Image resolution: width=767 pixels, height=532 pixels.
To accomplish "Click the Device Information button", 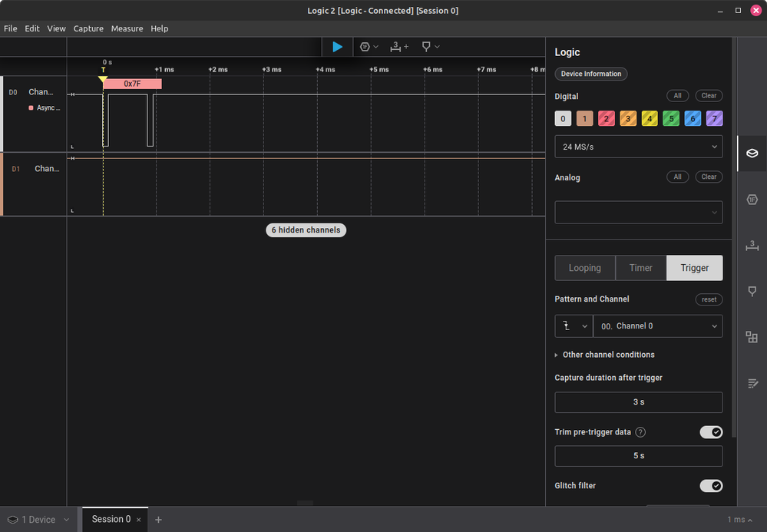I will [591, 74].
